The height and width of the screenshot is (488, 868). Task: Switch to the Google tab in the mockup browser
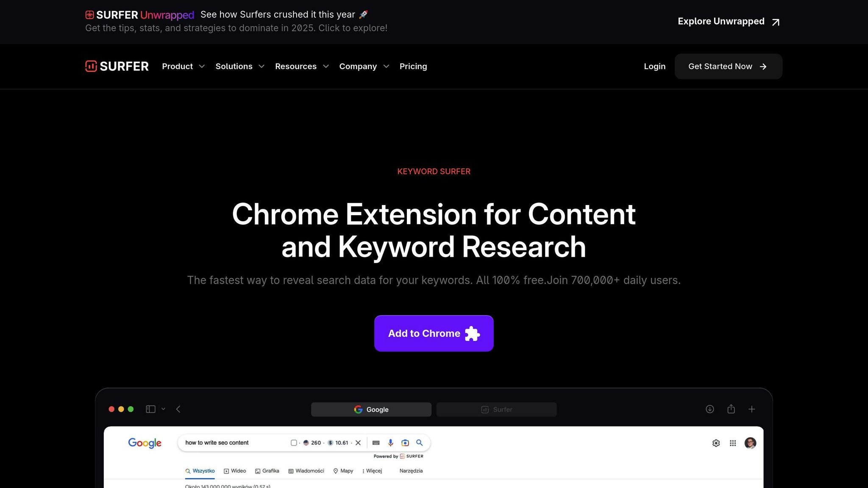(371, 410)
